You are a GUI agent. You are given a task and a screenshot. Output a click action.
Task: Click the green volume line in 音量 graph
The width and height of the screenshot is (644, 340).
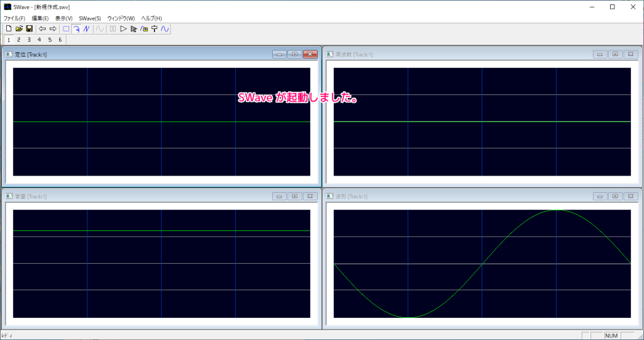(161, 231)
